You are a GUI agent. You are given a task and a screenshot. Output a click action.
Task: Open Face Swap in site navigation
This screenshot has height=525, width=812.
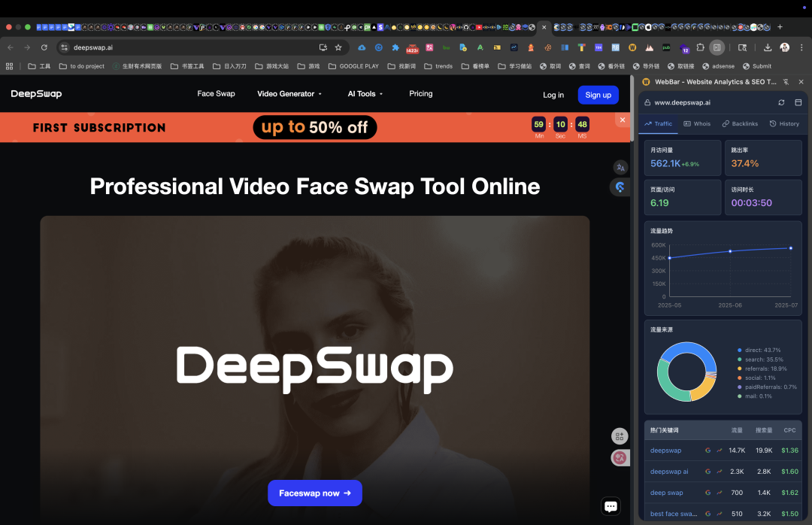click(216, 94)
